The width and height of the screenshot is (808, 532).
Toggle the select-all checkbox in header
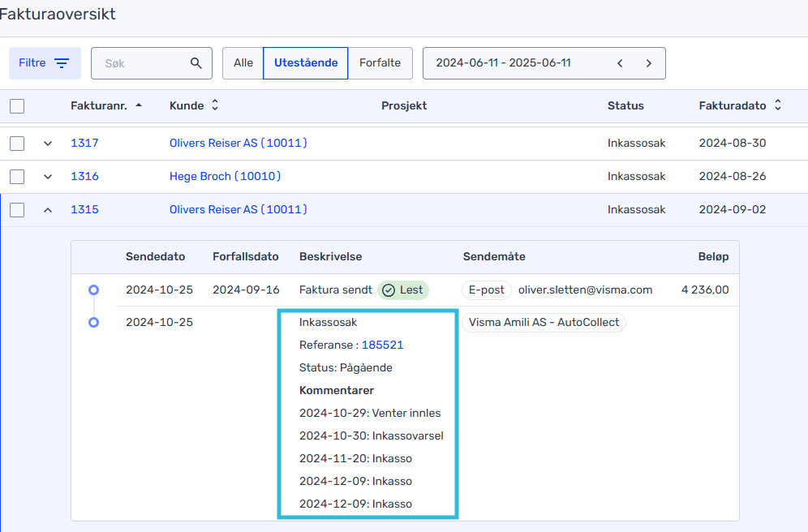(17, 105)
